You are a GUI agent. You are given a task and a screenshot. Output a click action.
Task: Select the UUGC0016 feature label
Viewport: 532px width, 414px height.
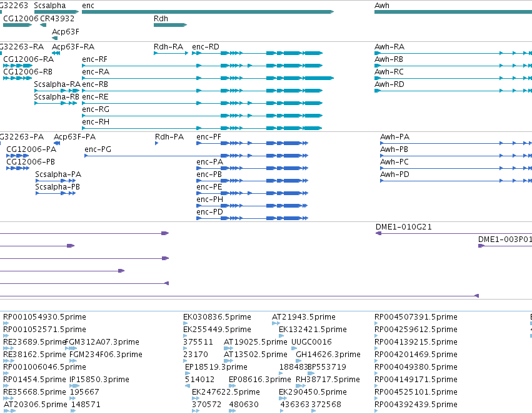pyautogui.click(x=311, y=343)
